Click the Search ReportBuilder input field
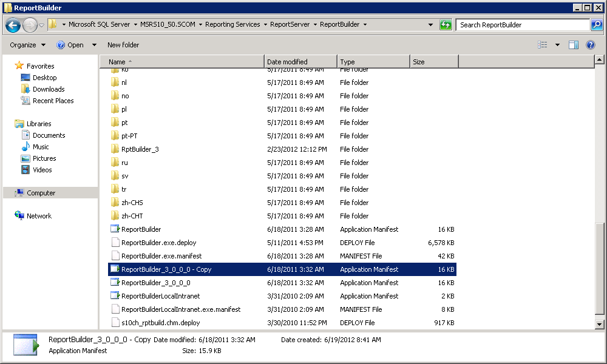This screenshot has width=607, height=364. [x=523, y=25]
